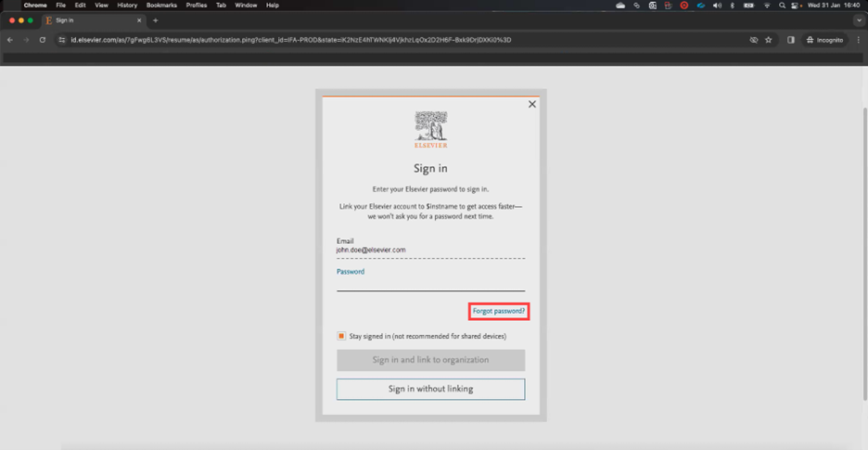
Task: Open the Edit menu
Action: point(81,5)
